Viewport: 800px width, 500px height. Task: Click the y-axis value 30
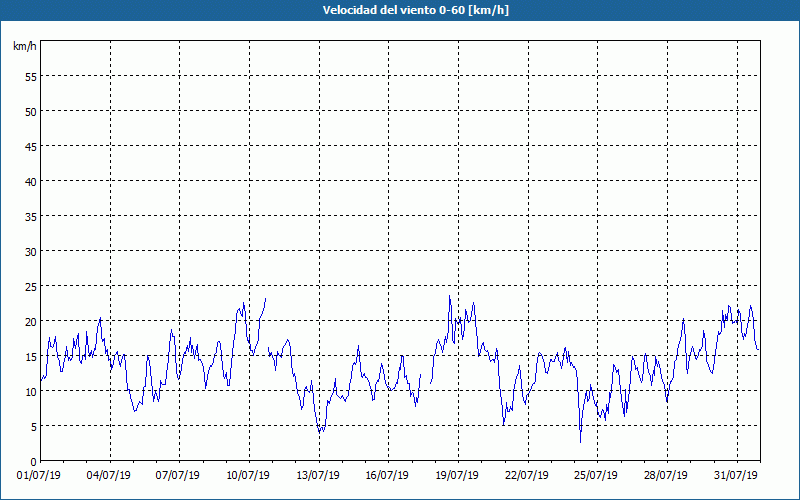pyautogui.click(x=31, y=252)
